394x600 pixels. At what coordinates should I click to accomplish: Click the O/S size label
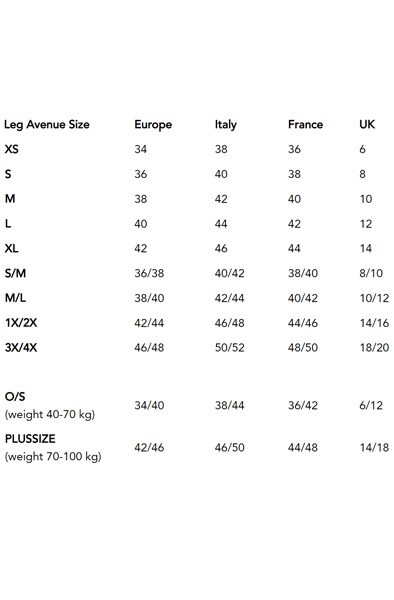(x=15, y=396)
